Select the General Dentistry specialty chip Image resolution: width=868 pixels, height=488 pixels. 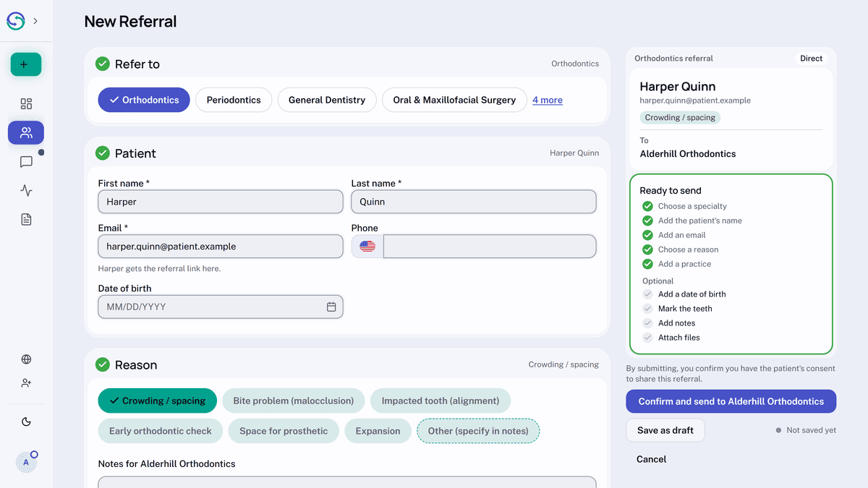point(327,100)
